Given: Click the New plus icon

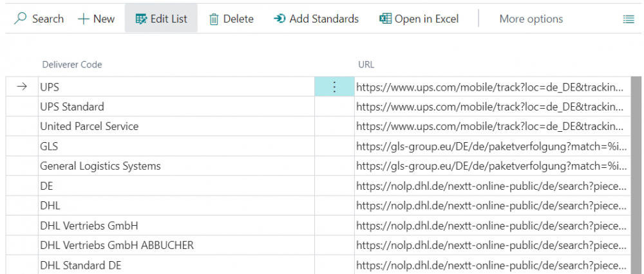Looking at the screenshot, I should click(83, 19).
